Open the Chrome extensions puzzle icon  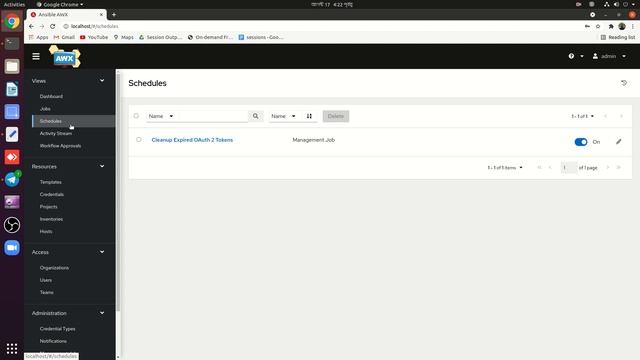click(x=611, y=26)
